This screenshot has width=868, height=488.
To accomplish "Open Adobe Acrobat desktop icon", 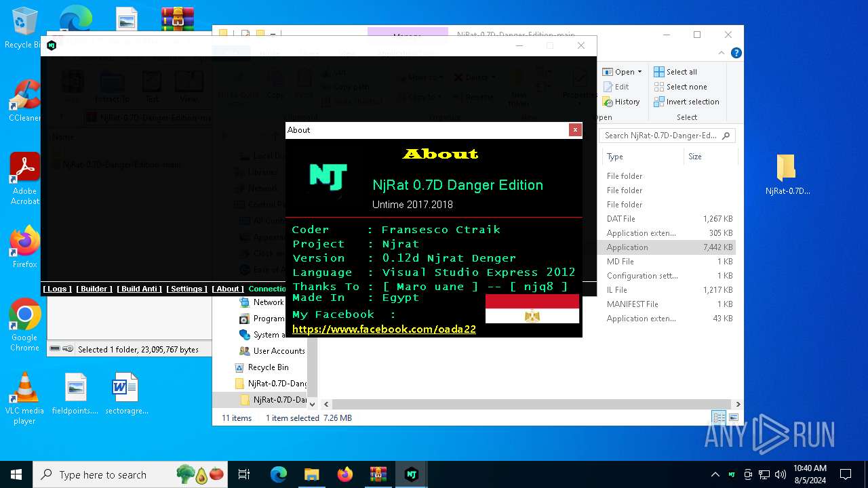I will [x=24, y=178].
